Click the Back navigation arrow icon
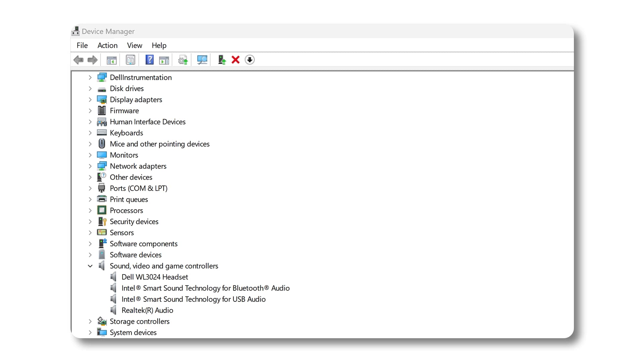 pos(79,60)
